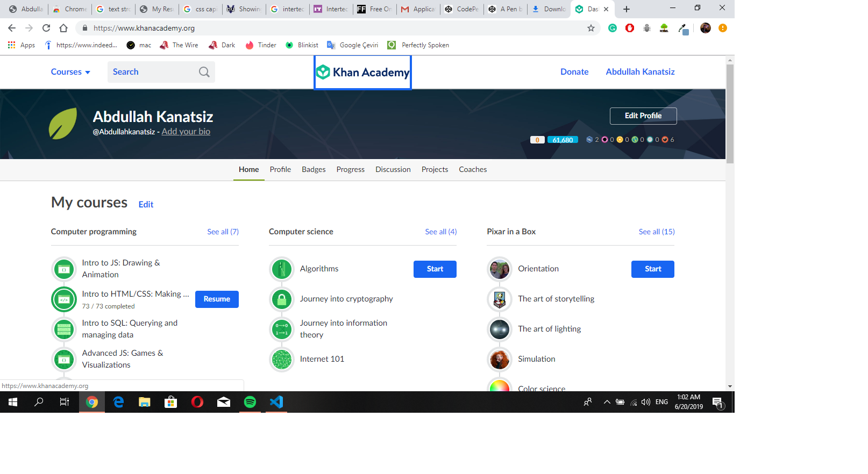Viewport: 868px width, 474px height.
Task: Click the Algorithms course icon
Action: 282,269
